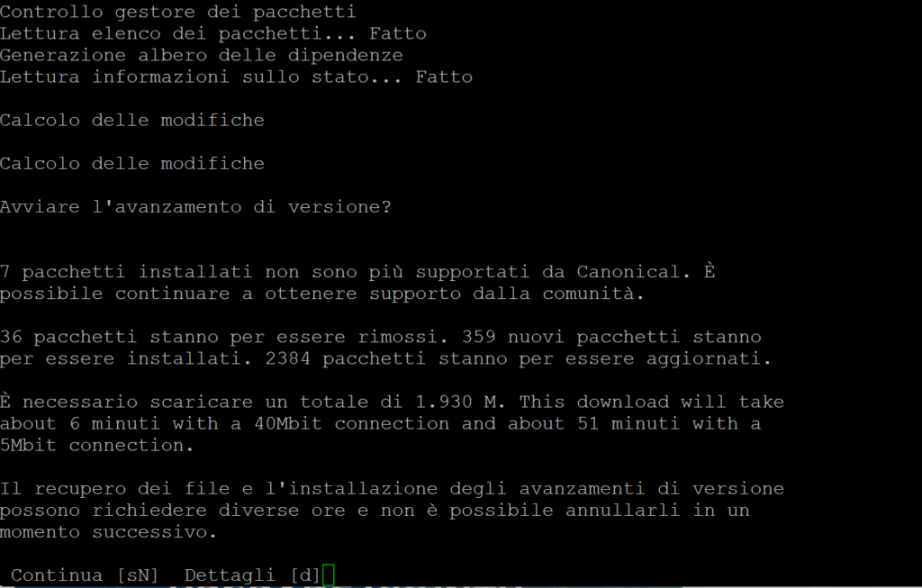
Task: Click 'Lettura informazioni sullo stato... Fatto' line
Action: click(x=237, y=77)
